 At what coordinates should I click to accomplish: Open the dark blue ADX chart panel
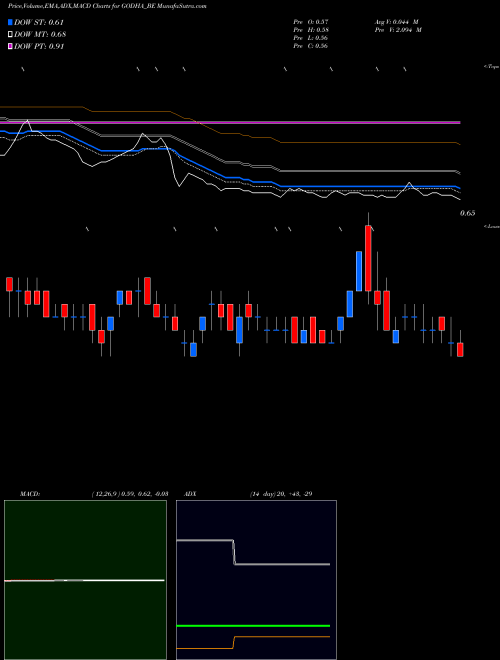256,580
